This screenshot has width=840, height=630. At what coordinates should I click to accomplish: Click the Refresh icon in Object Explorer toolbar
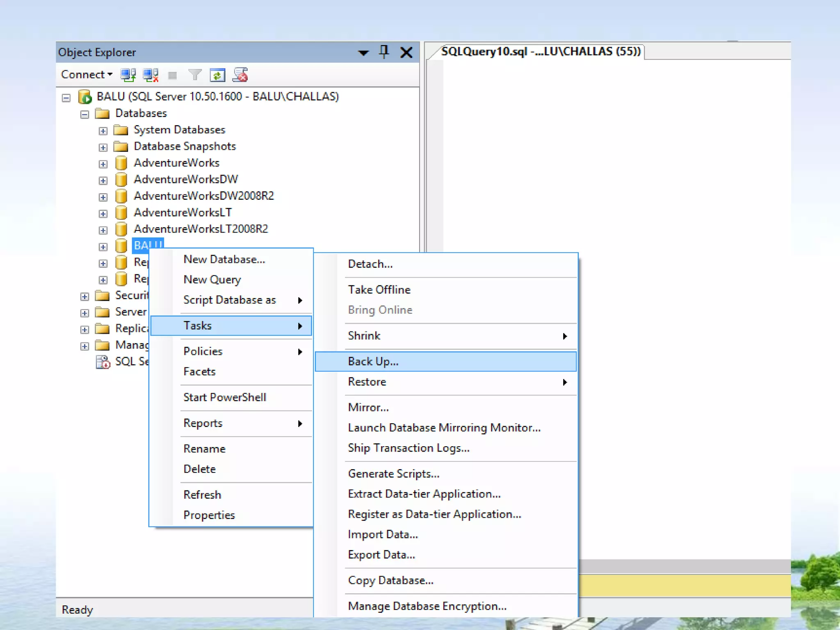coord(217,75)
